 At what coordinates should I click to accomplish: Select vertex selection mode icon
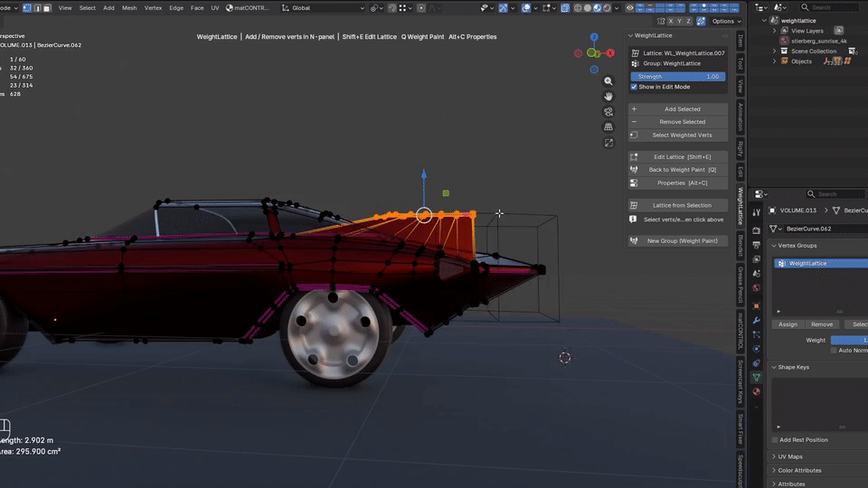[26, 8]
